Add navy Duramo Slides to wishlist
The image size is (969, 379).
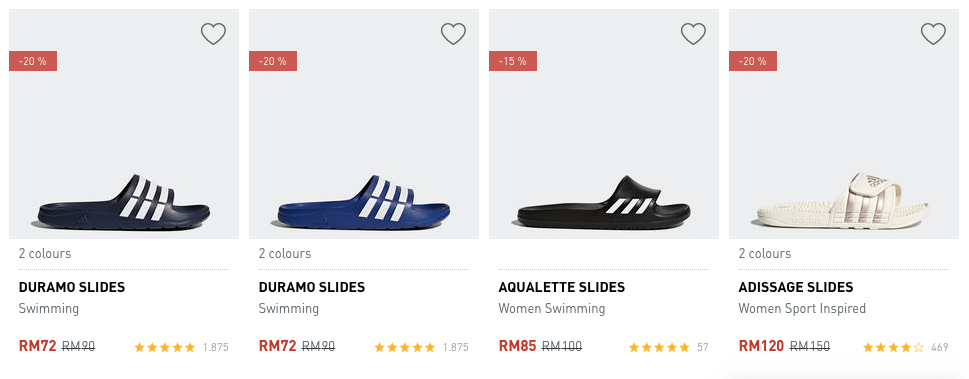[x=213, y=34]
